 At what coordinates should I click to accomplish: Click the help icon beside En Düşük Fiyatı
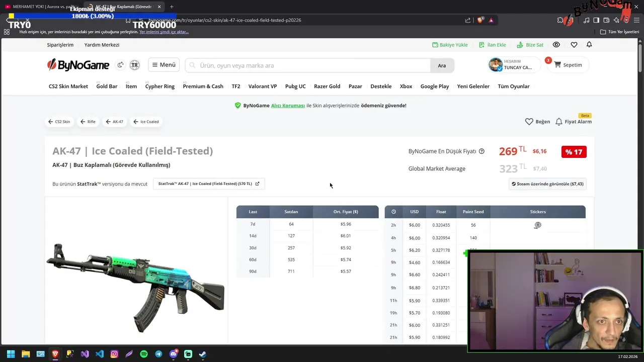(x=481, y=151)
